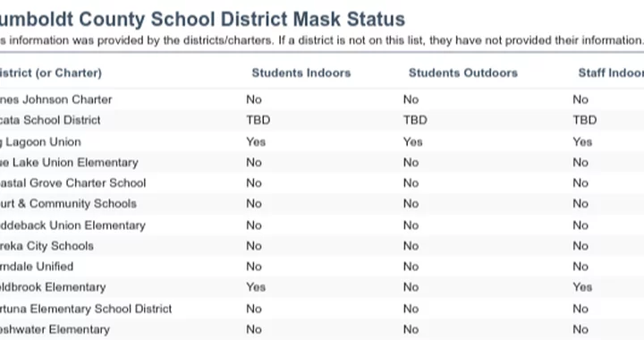The width and height of the screenshot is (644, 340).
Task: Click the District (or Charter) column header
Action: [51, 73]
